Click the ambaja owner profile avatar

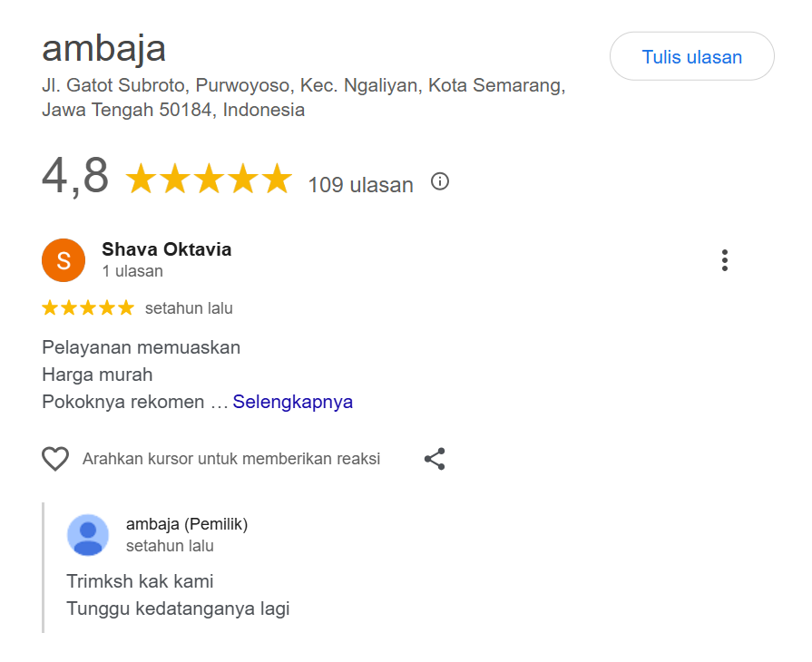pyautogui.click(x=88, y=535)
